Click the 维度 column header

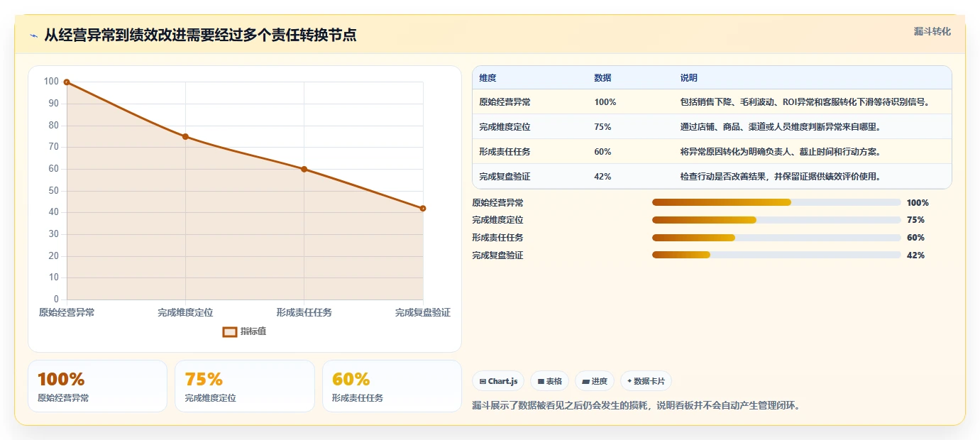pos(488,77)
